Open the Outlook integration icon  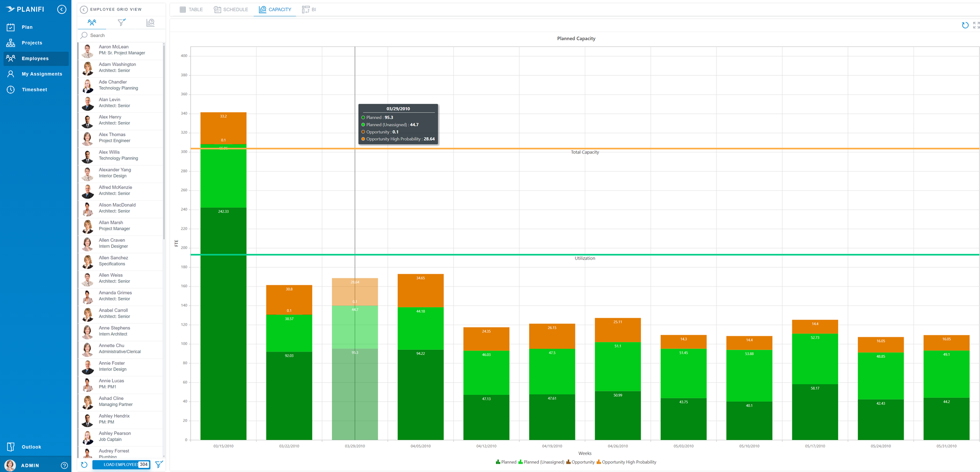(10, 447)
